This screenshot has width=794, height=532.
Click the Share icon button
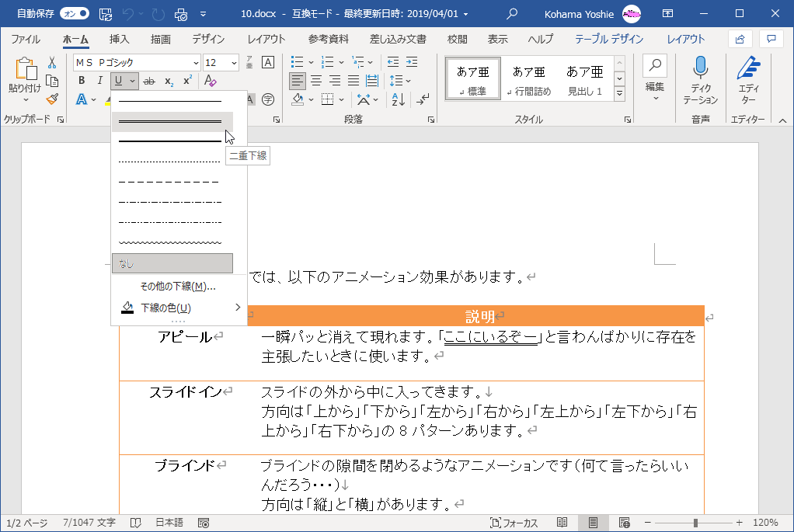(740, 39)
